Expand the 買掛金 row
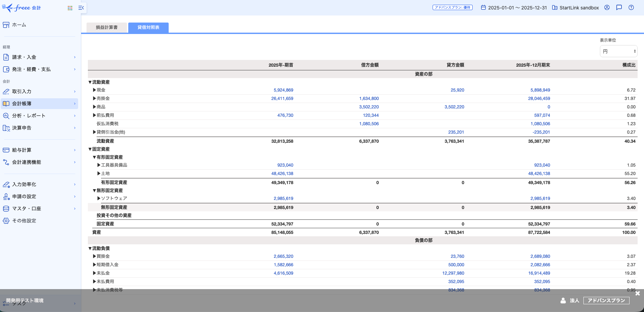The image size is (644, 312). tap(95, 256)
